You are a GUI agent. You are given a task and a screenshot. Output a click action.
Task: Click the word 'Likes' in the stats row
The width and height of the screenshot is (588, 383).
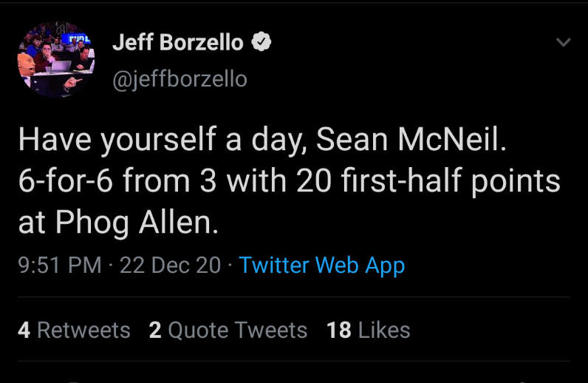[x=384, y=330]
